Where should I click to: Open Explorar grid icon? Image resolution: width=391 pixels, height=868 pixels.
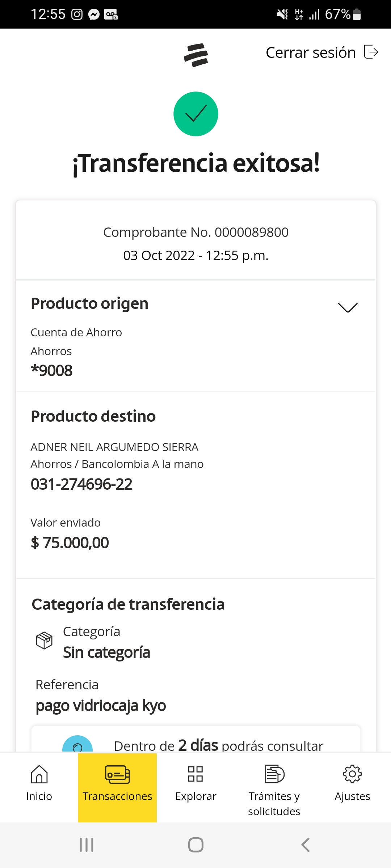click(x=195, y=774)
